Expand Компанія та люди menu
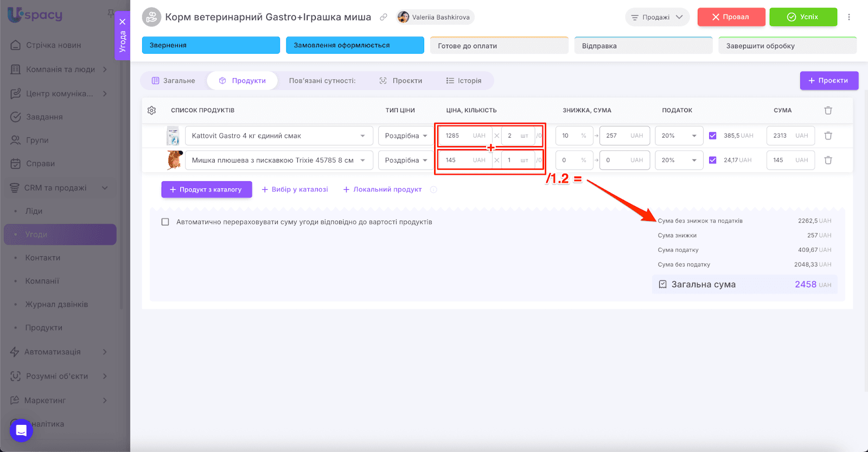 point(60,69)
